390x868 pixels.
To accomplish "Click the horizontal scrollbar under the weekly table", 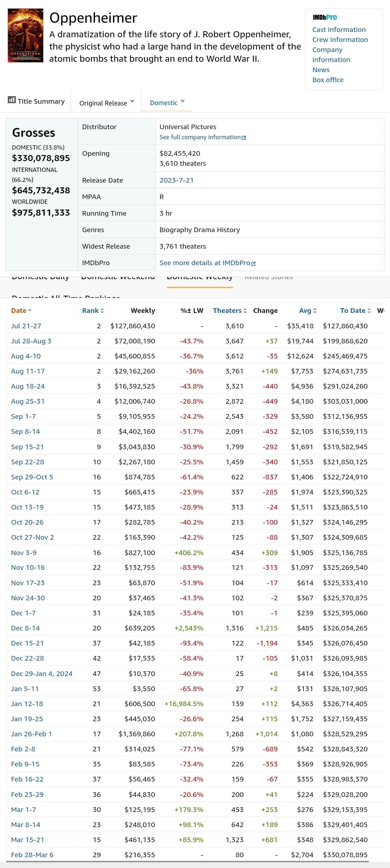I will pos(187,862).
